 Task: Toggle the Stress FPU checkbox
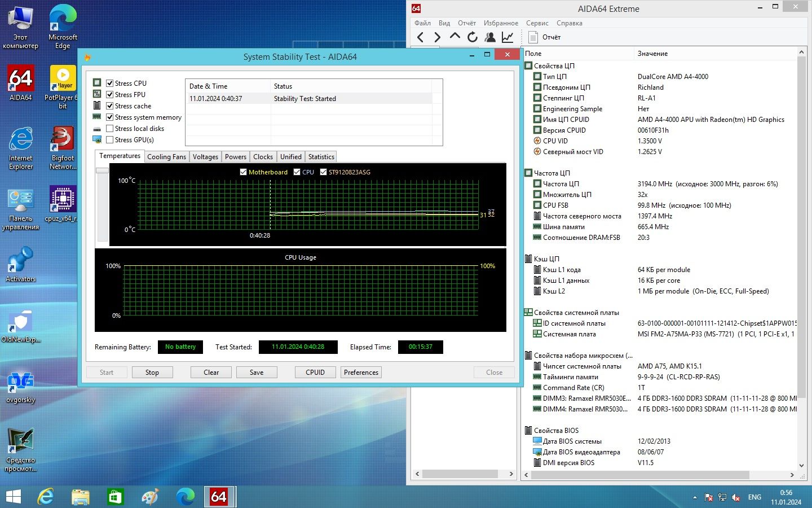pyautogui.click(x=110, y=94)
